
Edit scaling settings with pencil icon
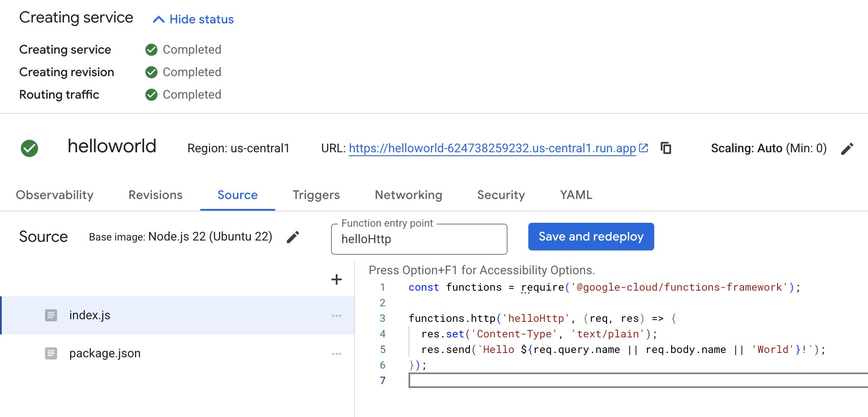[x=847, y=149]
